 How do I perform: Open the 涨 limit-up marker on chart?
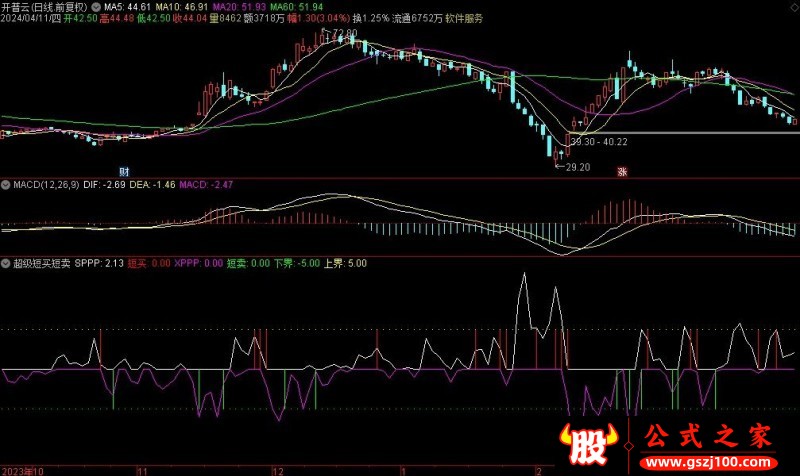coord(622,171)
